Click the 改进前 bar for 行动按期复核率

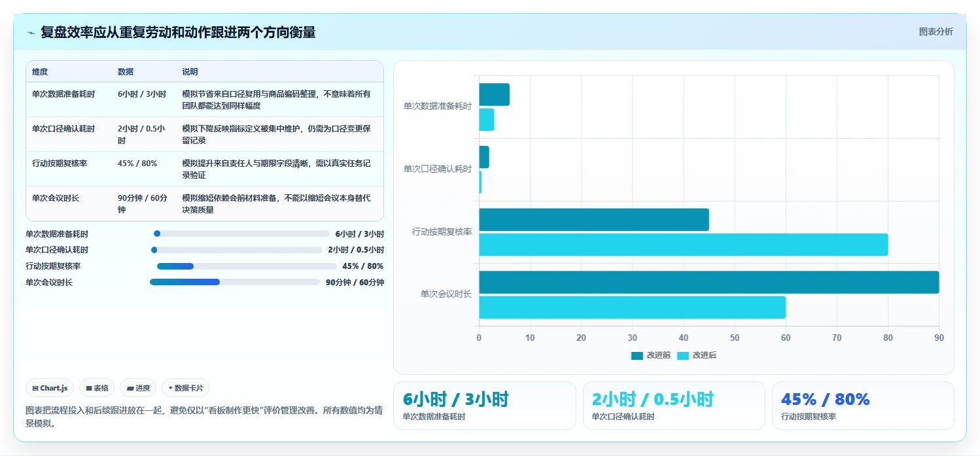593,219
